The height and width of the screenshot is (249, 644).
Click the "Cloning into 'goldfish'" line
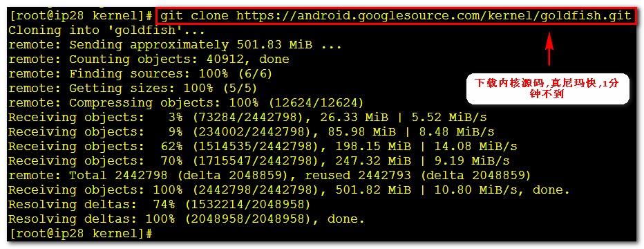click(106, 30)
